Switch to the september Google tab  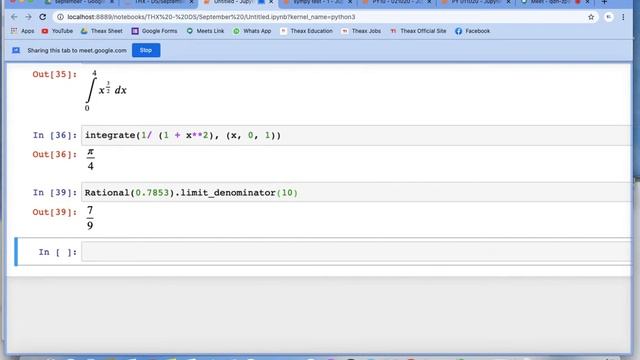point(80,2)
